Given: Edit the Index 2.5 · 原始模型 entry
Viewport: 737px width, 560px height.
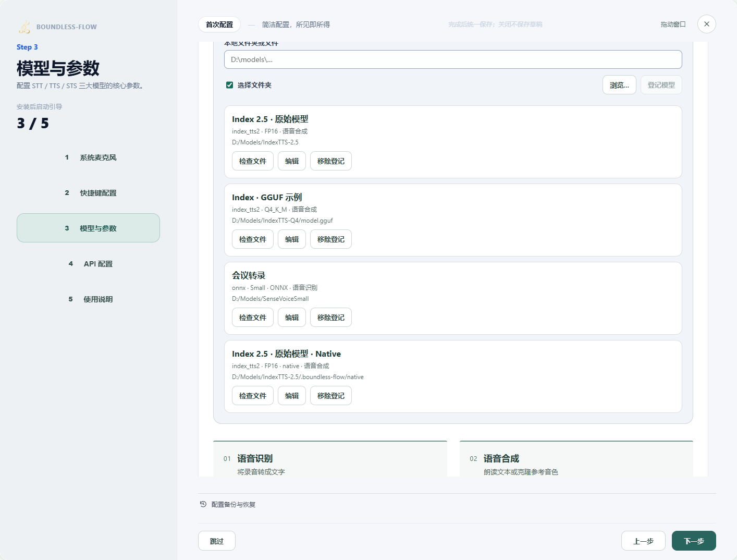Looking at the screenshot, I should tap(292, 161).
